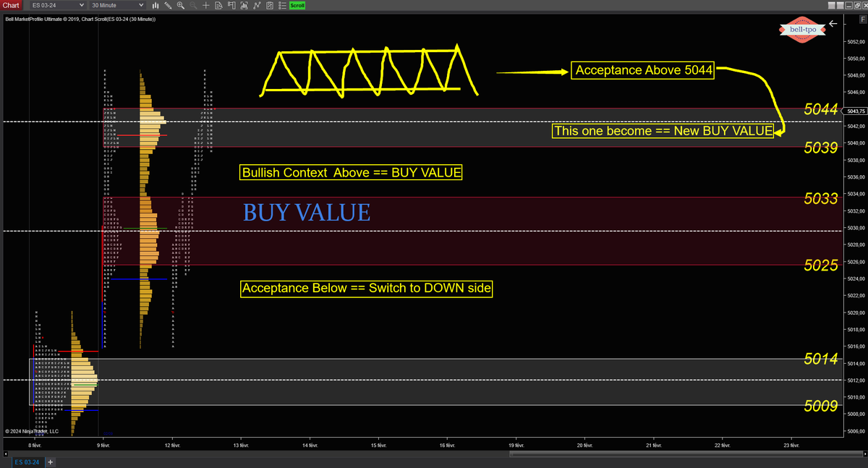868x468 pixels.
Task: Click the yellow 5014 level label
Action: (820, 359)
